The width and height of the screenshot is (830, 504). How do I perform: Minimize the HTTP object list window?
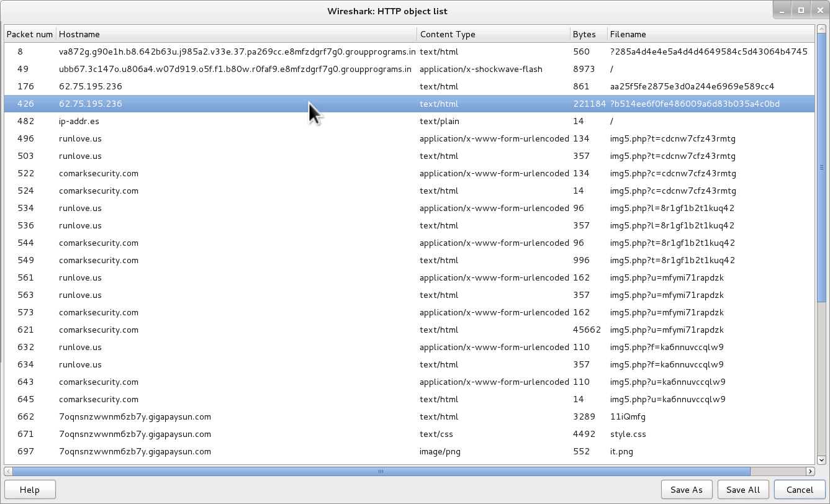[x=783, y=10]
